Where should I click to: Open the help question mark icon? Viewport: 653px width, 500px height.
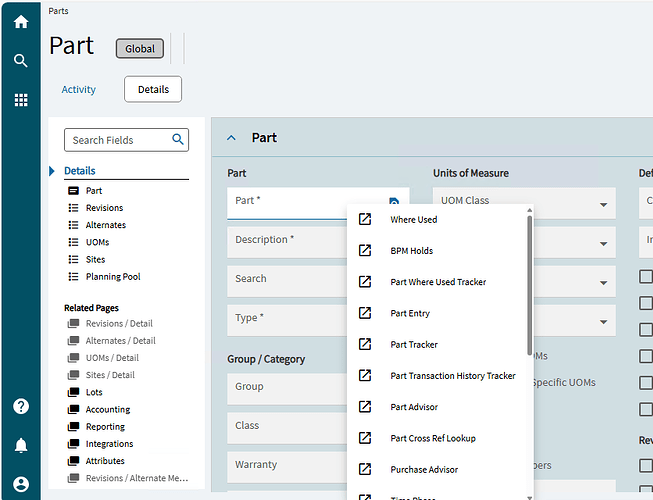coord(21,406)
